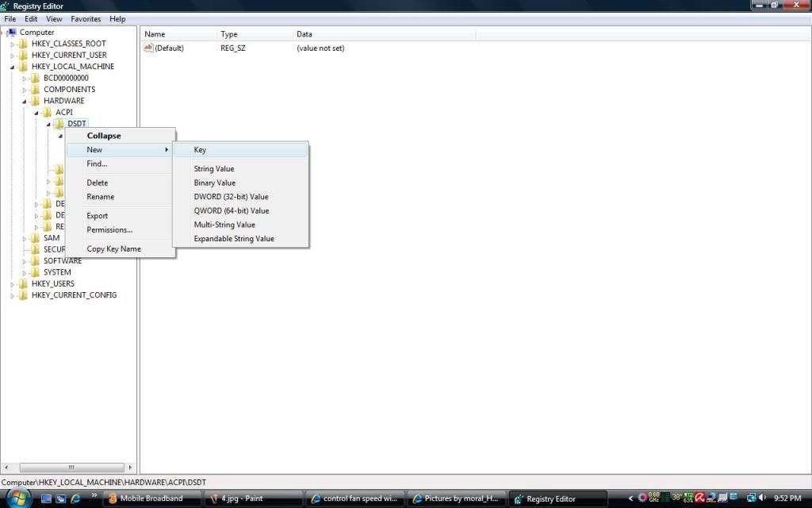Expand the COMPONENTS tree arrow
812x508 pixels.
click(24, 90)
